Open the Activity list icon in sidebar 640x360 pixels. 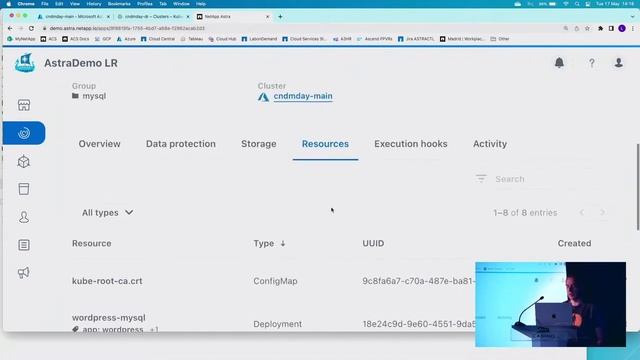(24, 245)
